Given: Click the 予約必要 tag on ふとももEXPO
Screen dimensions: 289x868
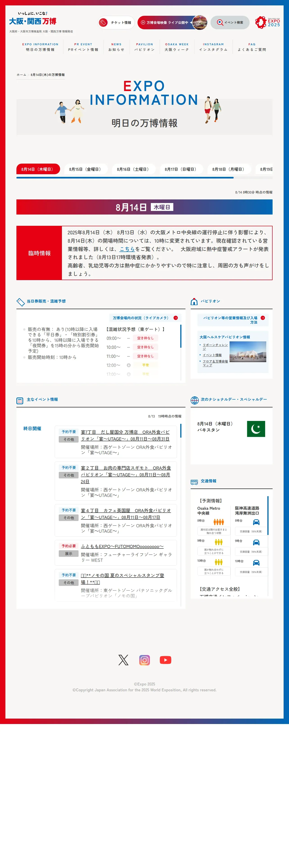Looking at the screenshot, I should point(69,546).
